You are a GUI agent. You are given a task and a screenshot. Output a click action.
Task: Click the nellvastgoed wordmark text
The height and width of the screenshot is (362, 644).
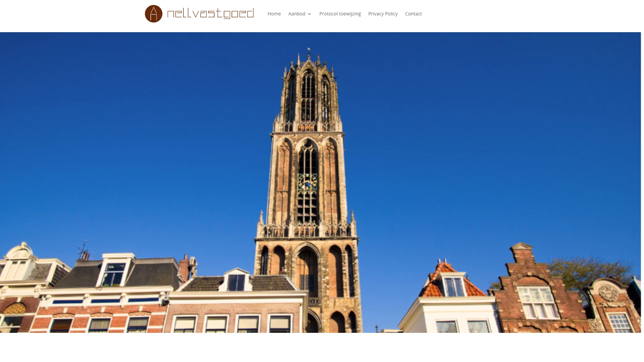pyautogui.click(x=211, y=13)
